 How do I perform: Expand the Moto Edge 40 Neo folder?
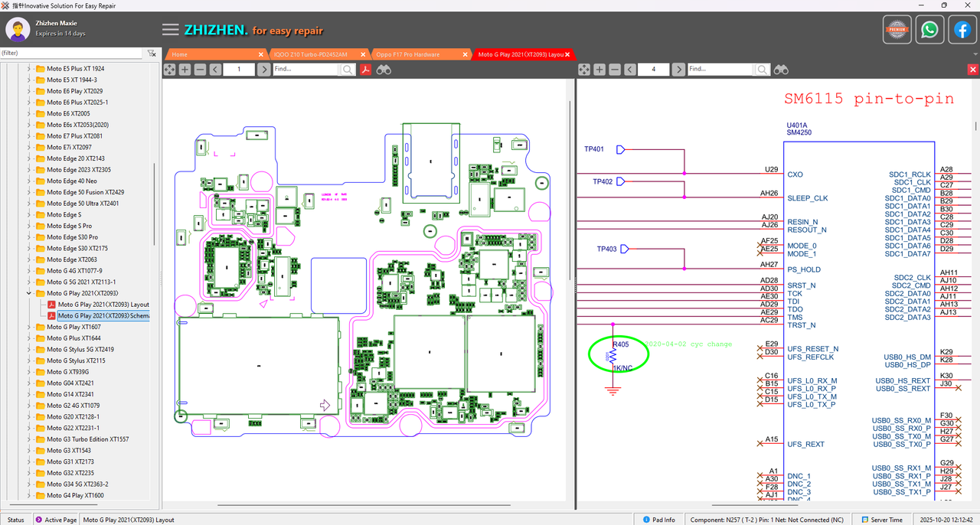click(x=29, y=181)
